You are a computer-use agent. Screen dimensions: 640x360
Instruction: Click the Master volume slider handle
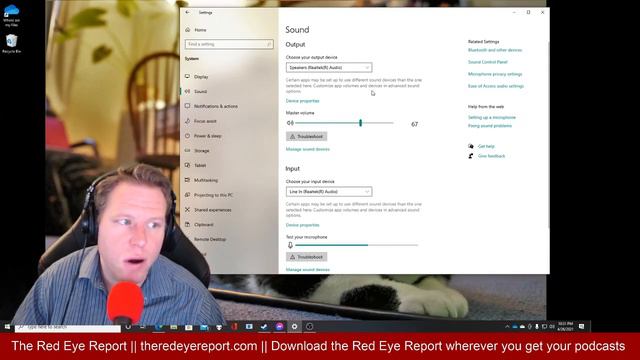pos(360,123)
